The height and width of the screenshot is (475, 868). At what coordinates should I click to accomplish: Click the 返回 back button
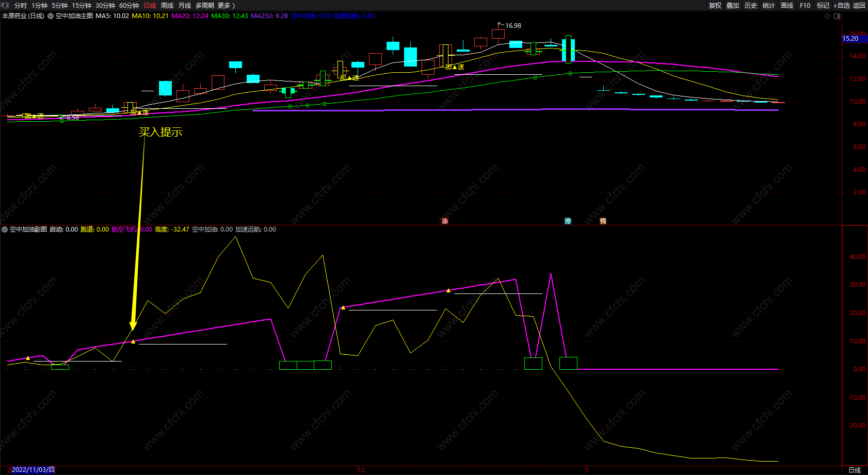pyautogui.click(x=859, y=5)
